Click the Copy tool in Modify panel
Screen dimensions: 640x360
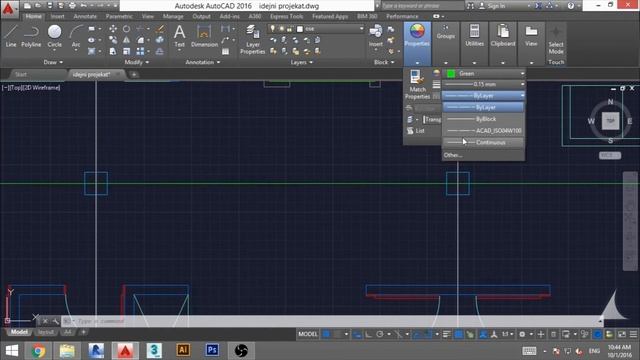(113, 40)
